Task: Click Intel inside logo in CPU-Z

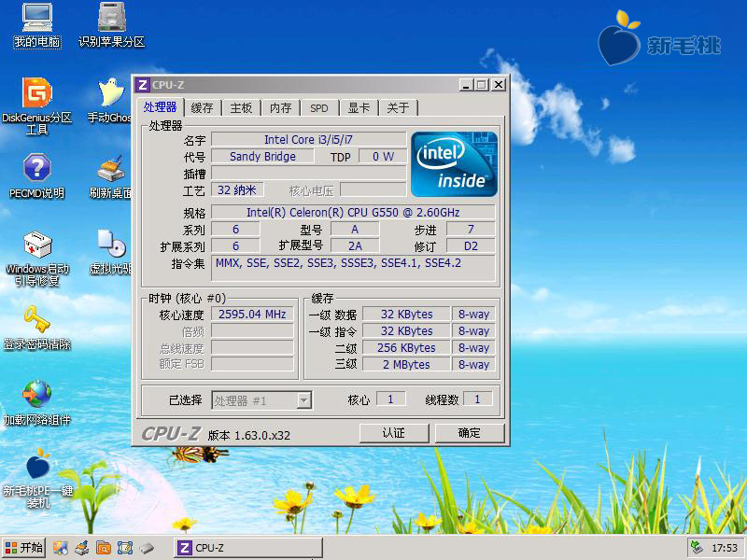Action: [454, 164]
